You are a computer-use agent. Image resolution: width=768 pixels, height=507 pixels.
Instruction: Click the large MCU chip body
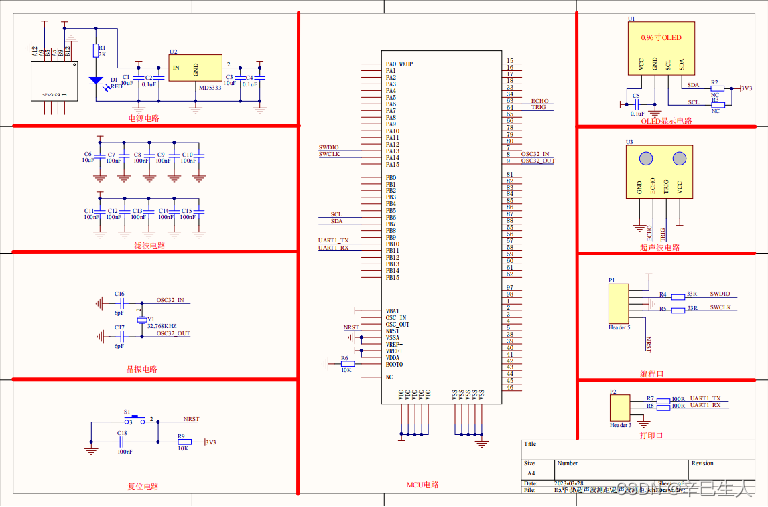coord(441,227)
